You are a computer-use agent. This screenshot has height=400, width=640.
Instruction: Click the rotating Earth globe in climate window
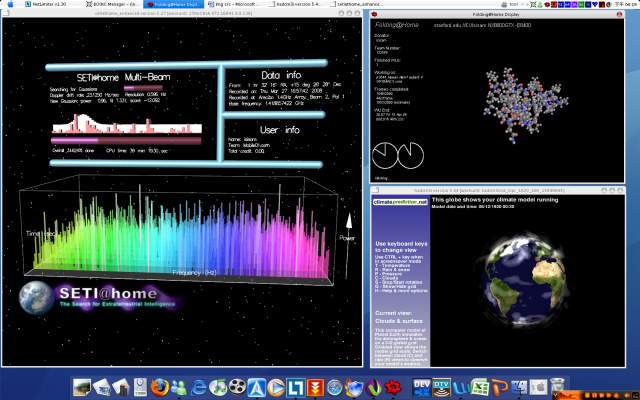[x=524, y=281]
